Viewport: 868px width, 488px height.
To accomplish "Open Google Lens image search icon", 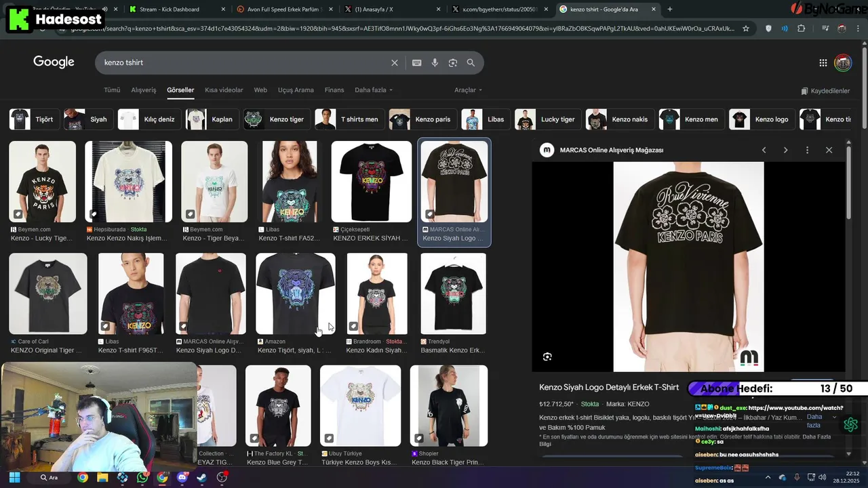I will [452, 62].
